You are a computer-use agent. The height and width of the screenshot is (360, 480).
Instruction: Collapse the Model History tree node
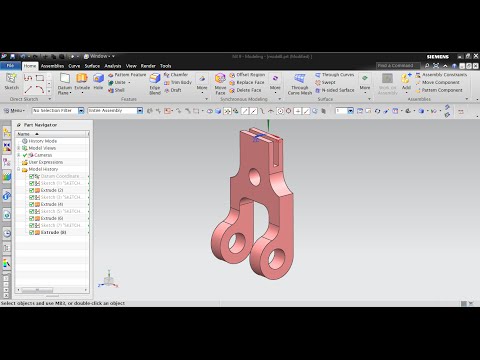(19, 169)
